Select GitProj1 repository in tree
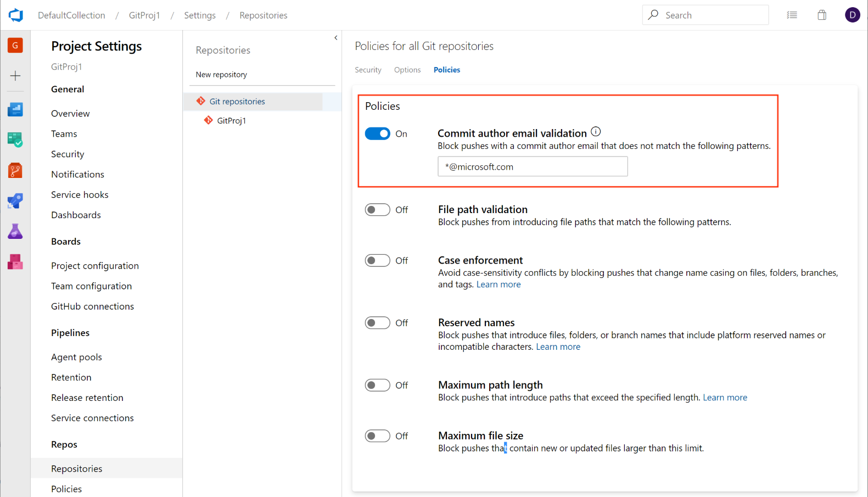Viewport: 868px width, 497px height. (231, 121)
